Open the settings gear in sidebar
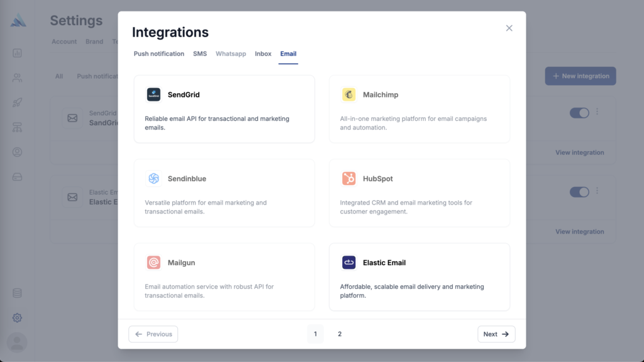644x362 pixels. point(17,317)
